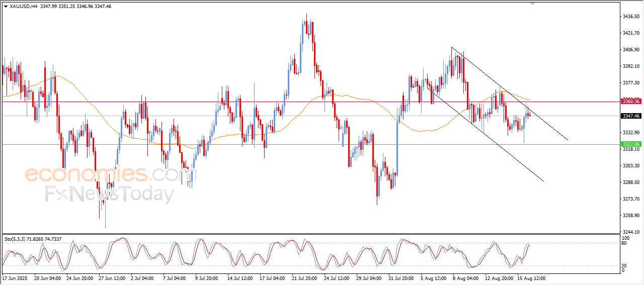
Task: Select the red 3360.36 price label
Action: click(x=630, y=102)
